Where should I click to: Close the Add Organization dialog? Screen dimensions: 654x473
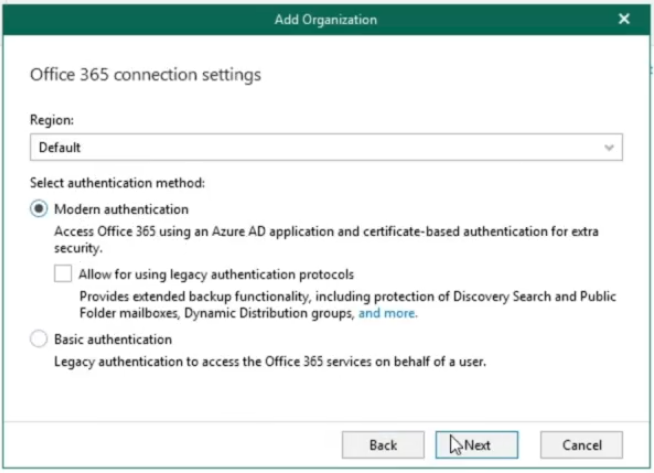coord(624,19)
